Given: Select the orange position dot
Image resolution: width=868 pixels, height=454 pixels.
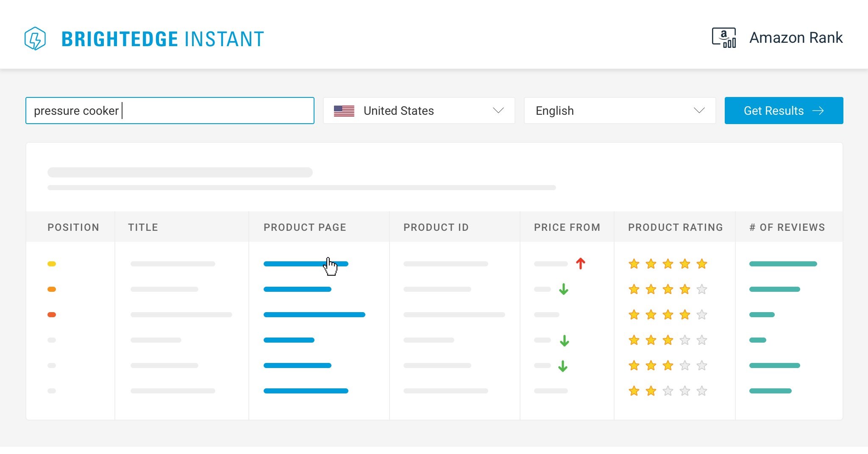Looking at the screenshot, I should (52, 289).
